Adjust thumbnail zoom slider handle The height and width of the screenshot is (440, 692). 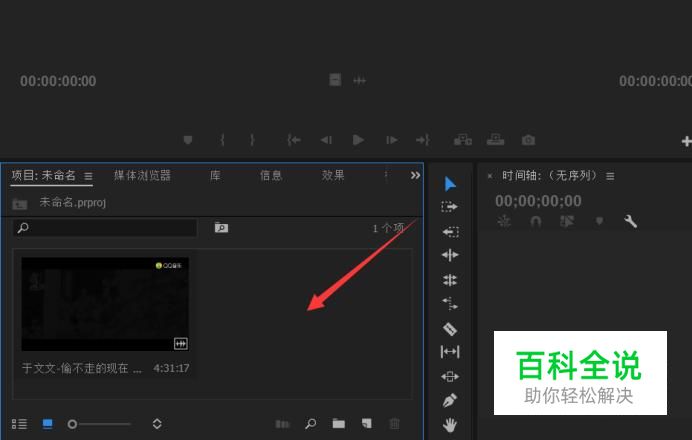click(72, 424)
